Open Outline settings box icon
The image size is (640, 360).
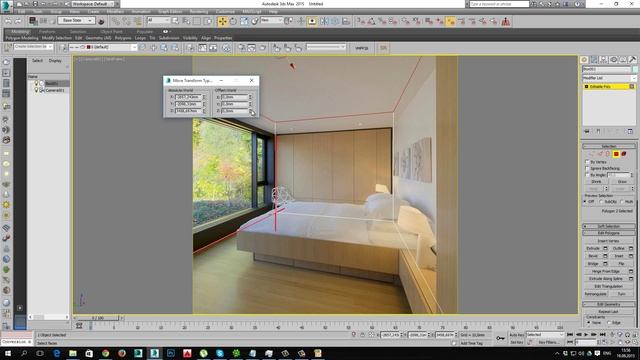(631, 248)
